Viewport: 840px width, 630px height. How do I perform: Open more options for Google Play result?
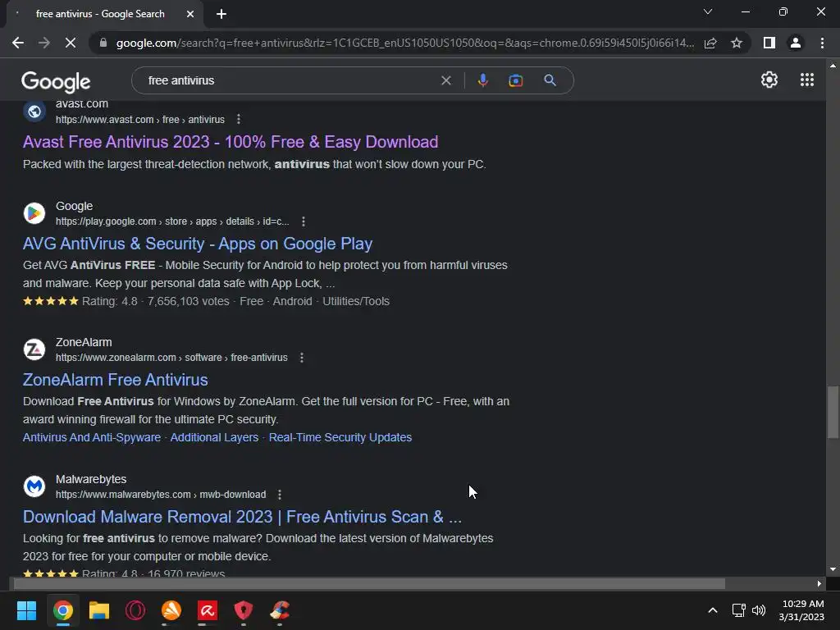(x=304, y=221)
